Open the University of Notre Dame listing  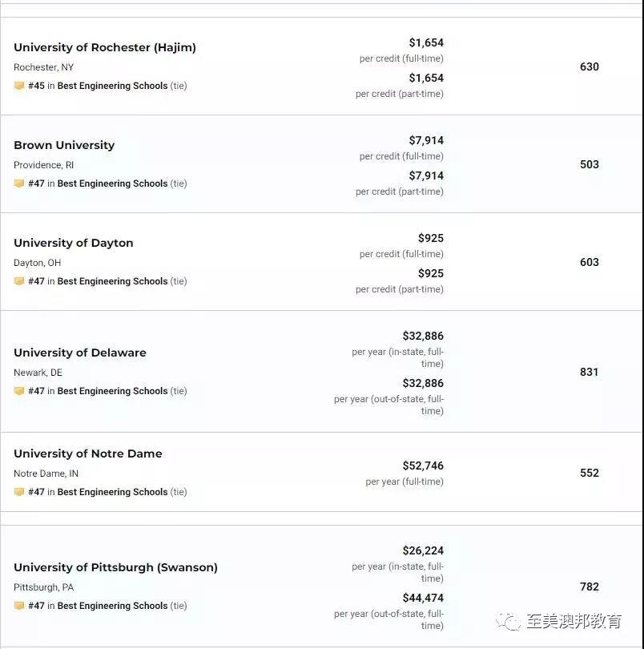tap(88, 453)
